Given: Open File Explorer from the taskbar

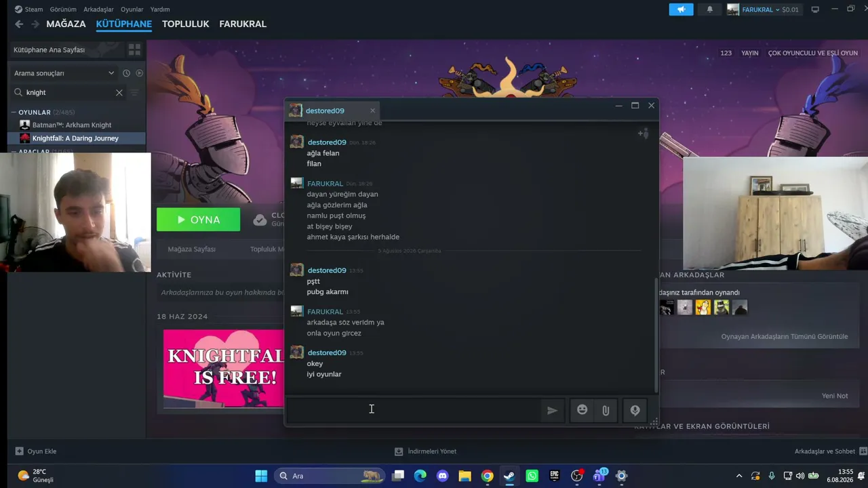Looking at the screenshot, I should (x=465, y=476).
